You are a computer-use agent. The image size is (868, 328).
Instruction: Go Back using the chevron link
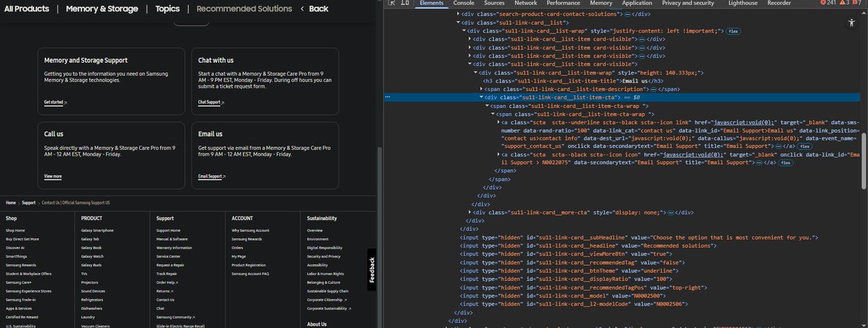[315, 9]
